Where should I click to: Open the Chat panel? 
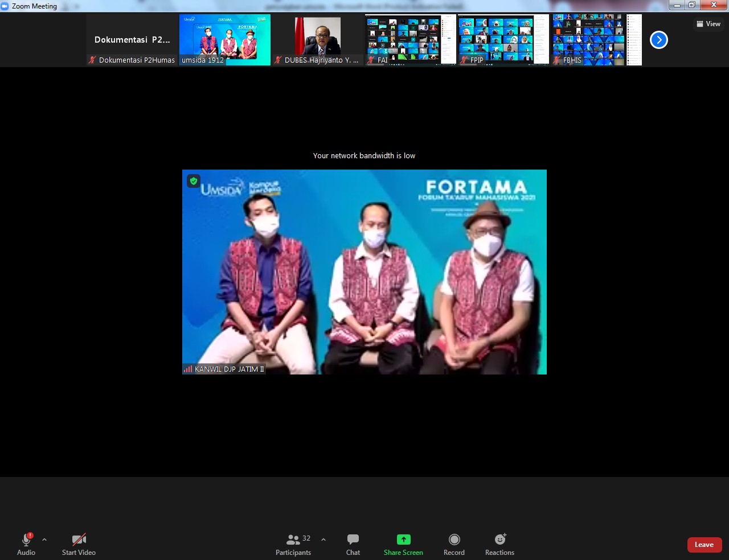[353, 543]
